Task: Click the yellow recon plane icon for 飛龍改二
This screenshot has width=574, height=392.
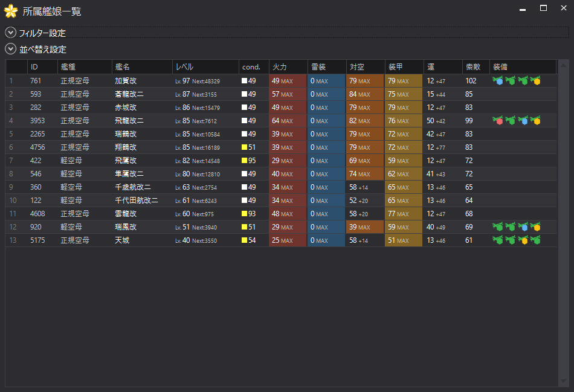Action: (x=535, y=120)
